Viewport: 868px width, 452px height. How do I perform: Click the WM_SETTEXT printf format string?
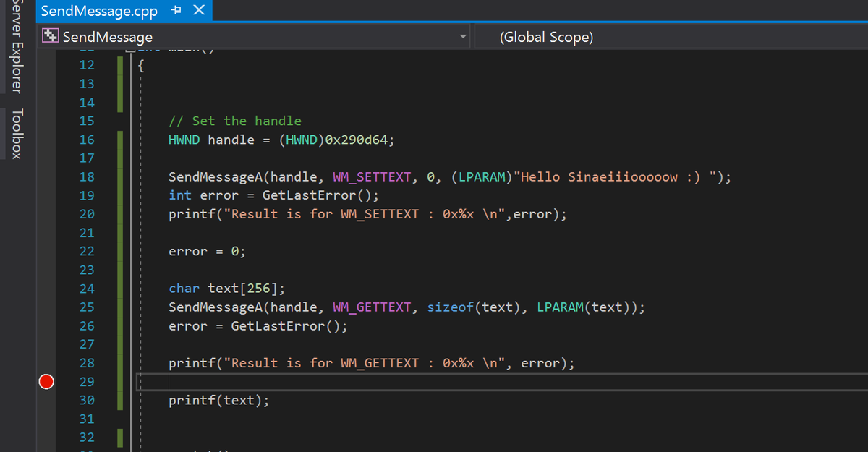365,214
